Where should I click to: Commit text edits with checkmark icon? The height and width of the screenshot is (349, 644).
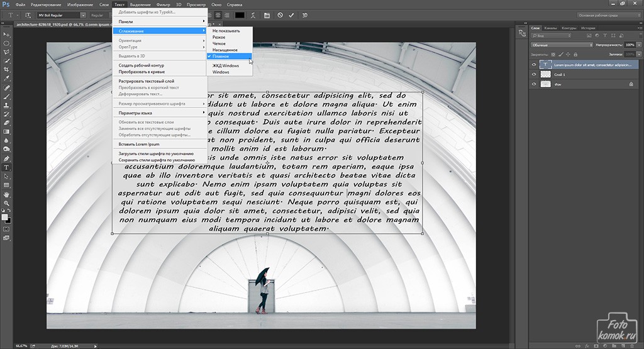[x=292, y=14]
